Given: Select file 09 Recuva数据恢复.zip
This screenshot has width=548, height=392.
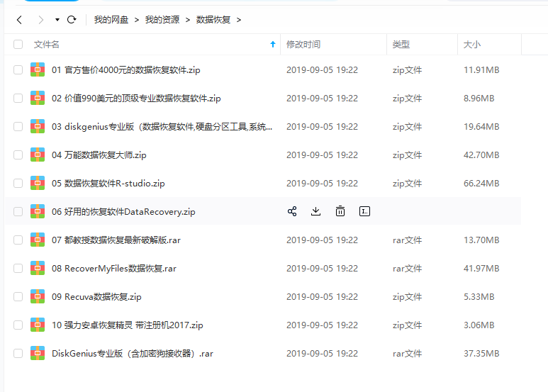Looking at the screenshot, I should pyautogui.click(x=96, y=296).
